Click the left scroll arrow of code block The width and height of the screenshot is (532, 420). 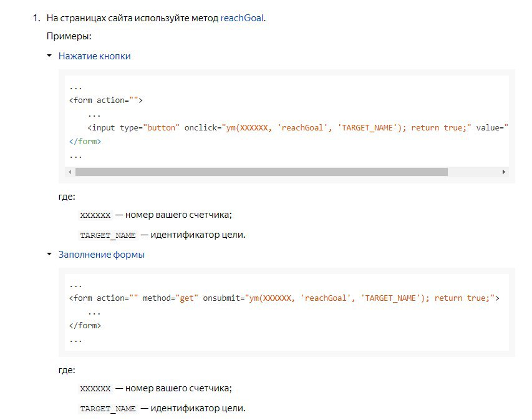[70, 172]
